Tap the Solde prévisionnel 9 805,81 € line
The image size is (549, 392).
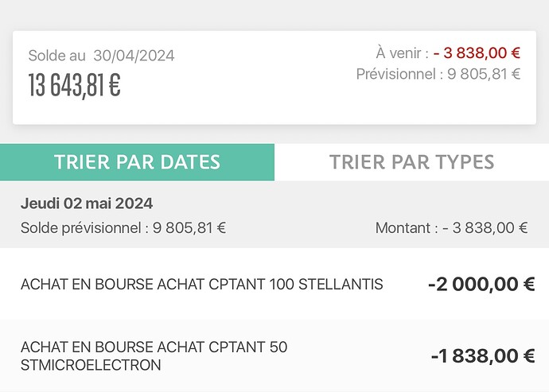tap(123, 228)
